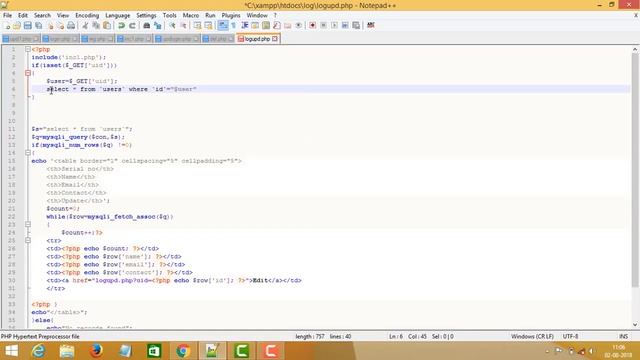The image size is (640, 360).
Task: Click the Close All documents toolbar icon
Action: (x=60, y=25)
